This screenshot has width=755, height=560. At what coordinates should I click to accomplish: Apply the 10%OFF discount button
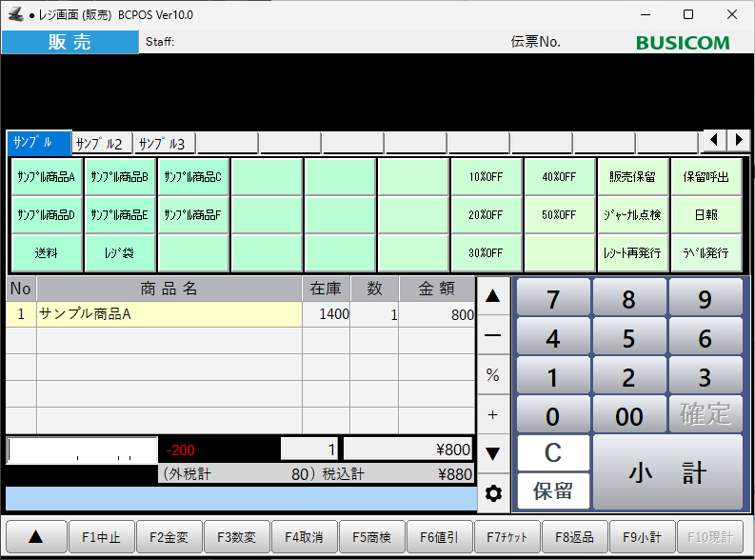coord(487,177)
